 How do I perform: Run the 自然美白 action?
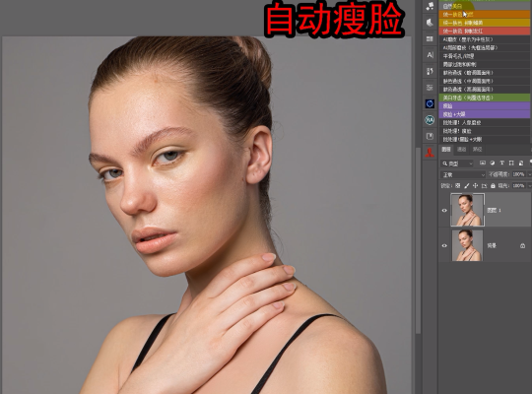click(x=484, y=6)
